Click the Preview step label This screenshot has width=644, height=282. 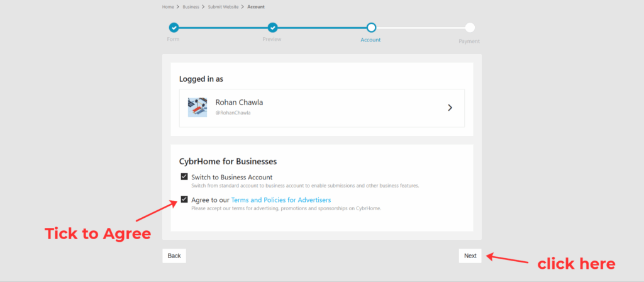(272, 40)
